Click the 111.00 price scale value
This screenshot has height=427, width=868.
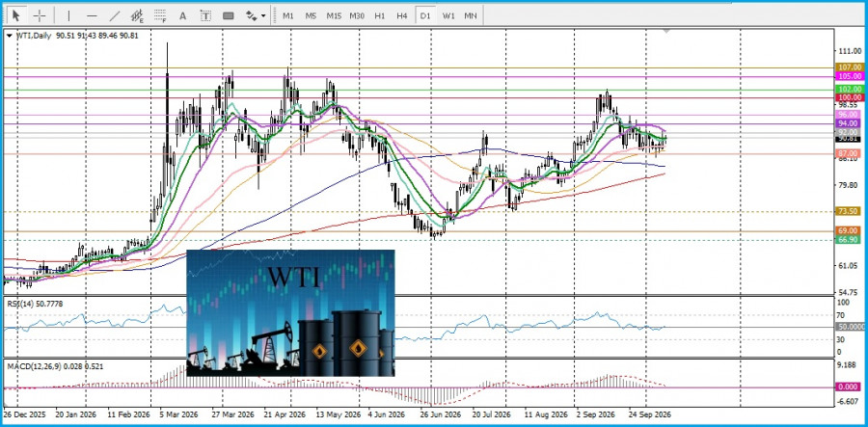tap(850, 51)
